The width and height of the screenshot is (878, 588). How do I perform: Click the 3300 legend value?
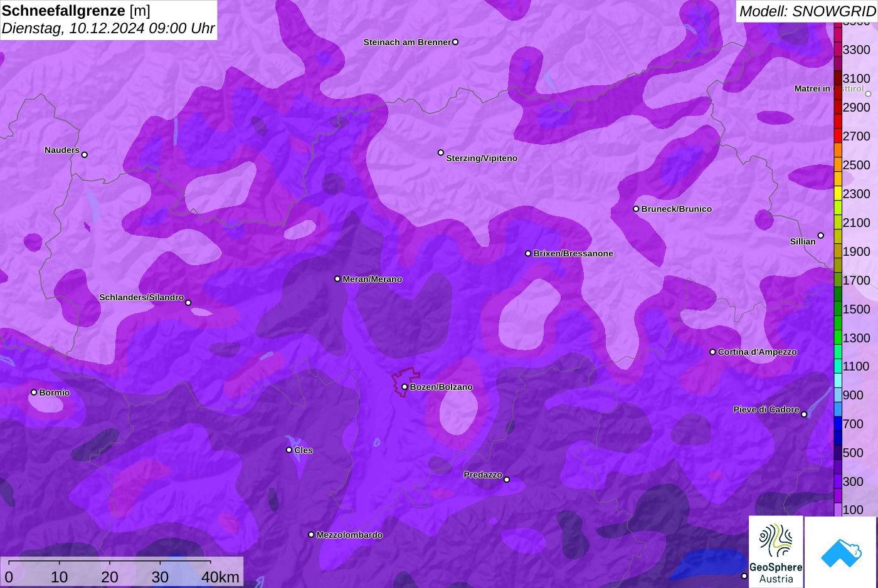pos(856,50)
